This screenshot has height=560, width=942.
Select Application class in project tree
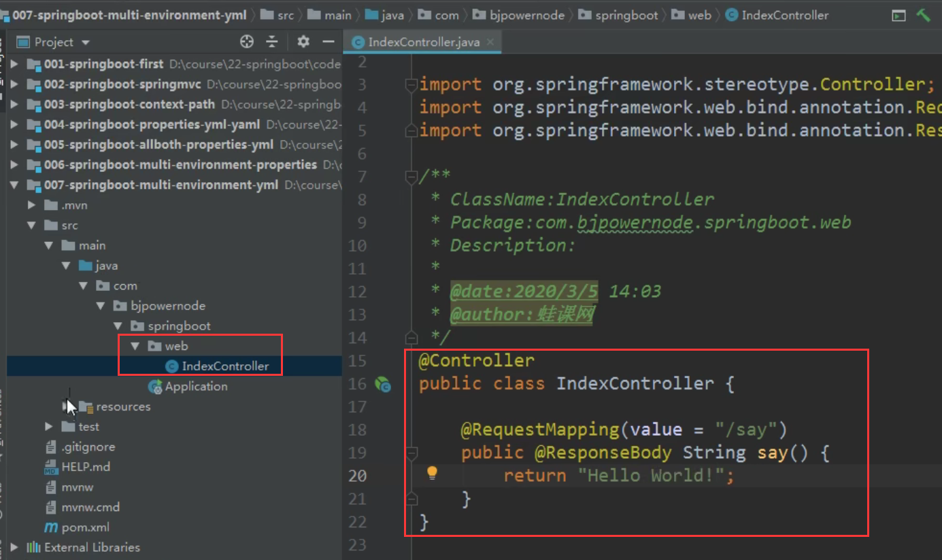188,386
